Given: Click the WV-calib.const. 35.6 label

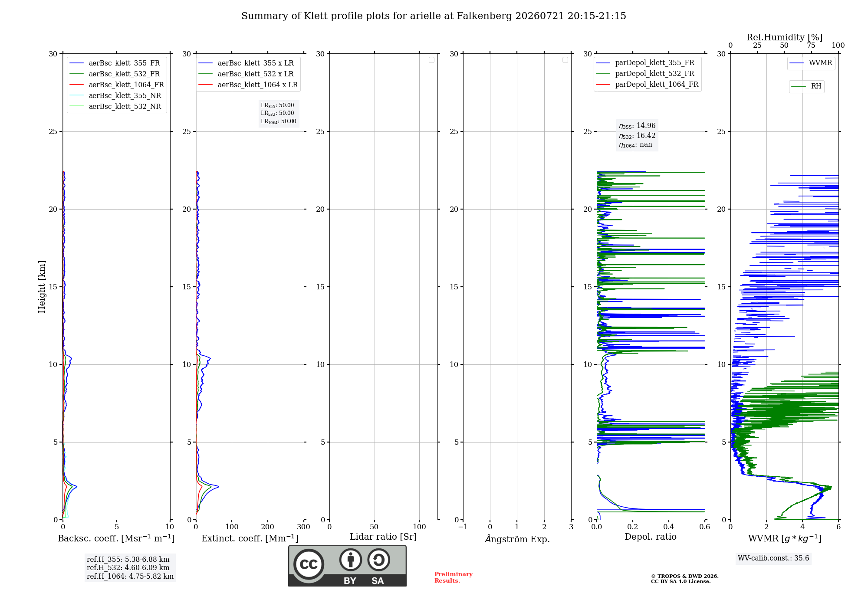Looking at the screenshot, I should coord(773,558).
